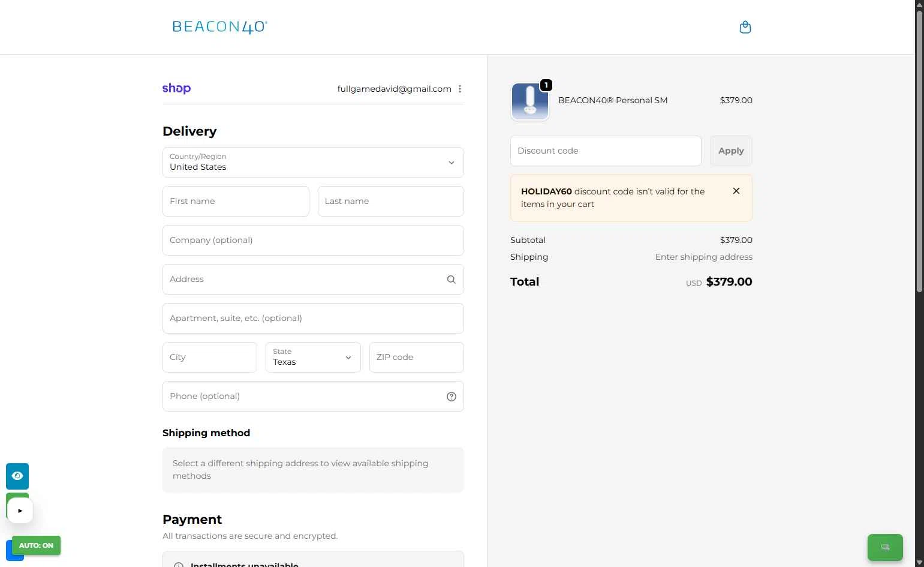Open account options three-dot menu

[x=460, y=89]
